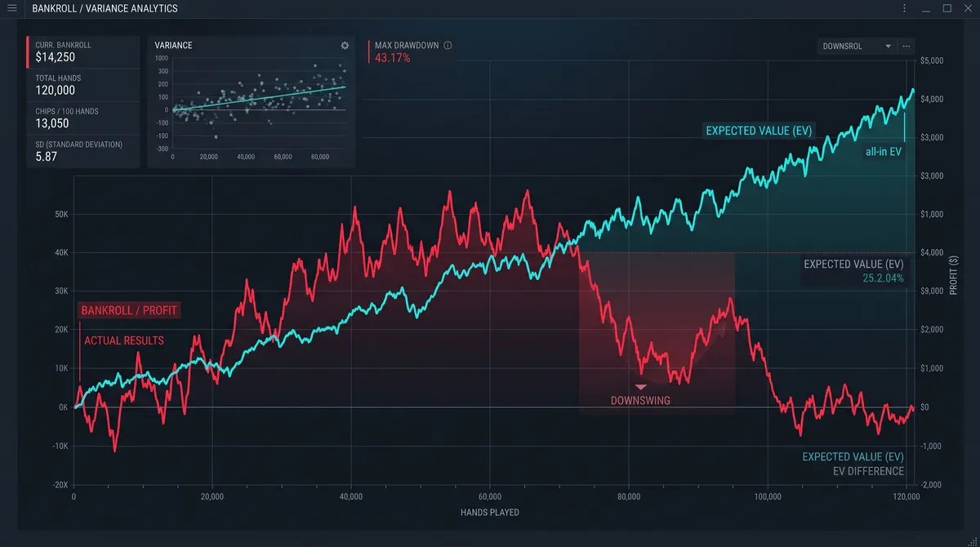980x547 pixels.
Task: Click the variance scatter plot thumbnail
Action: pyautogui.click(x=259, y=103)
